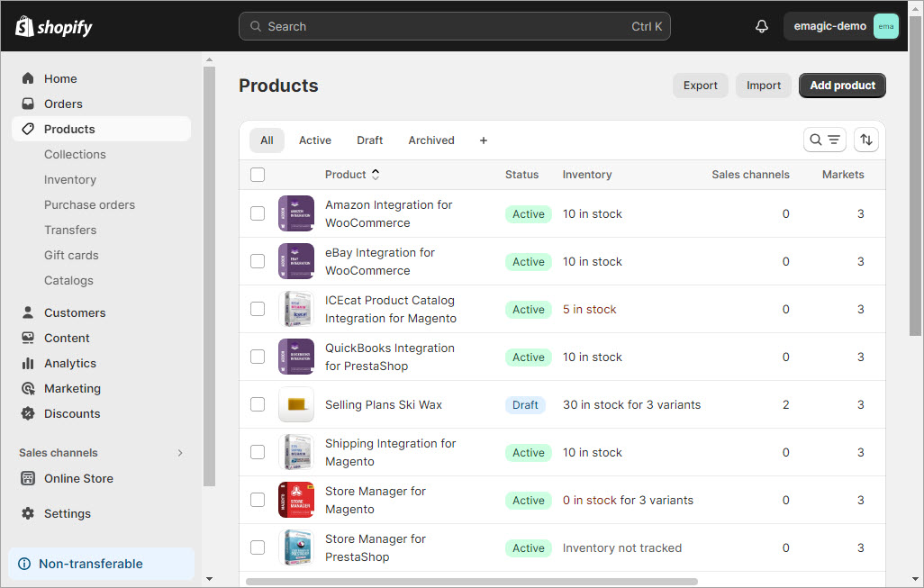Click the emagic-demo account avatar
Image resolution: width=924 pixels, height=588 pixels.
coord(885,26)
